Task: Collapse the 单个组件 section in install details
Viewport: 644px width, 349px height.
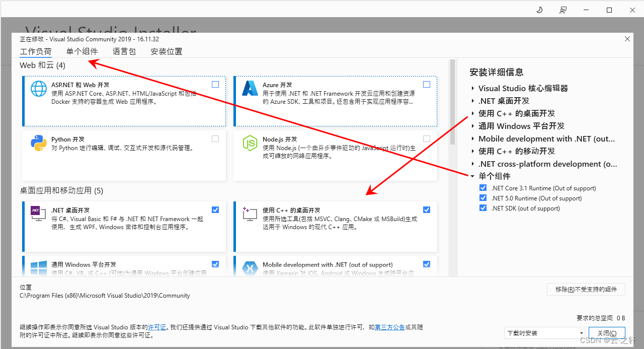Action: point(472,176)
